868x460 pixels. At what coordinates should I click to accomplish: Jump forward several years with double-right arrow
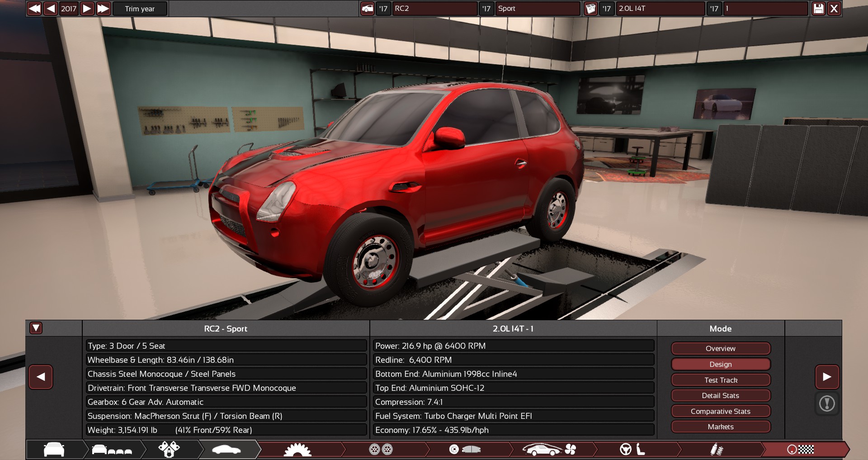[104, 9]
